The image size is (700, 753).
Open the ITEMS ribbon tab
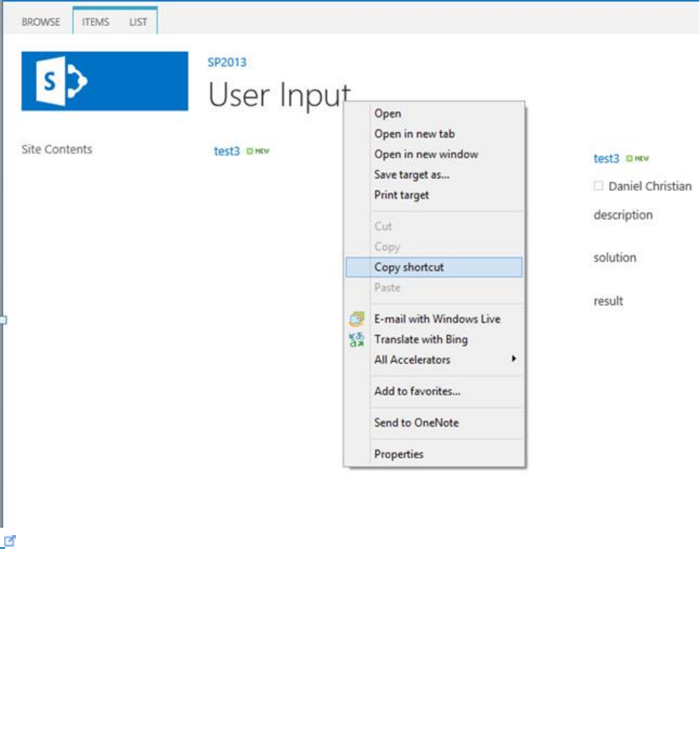(x=95, y=22)
